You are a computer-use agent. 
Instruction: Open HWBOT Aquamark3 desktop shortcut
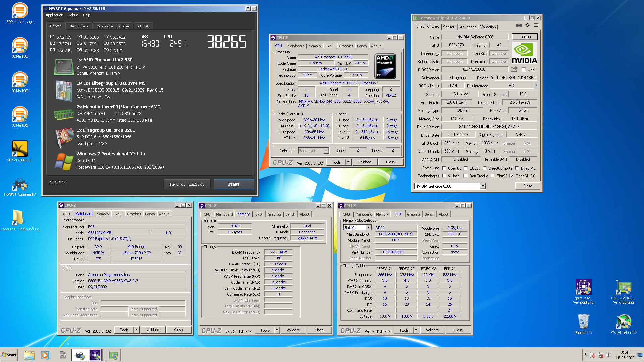point(20,186)
